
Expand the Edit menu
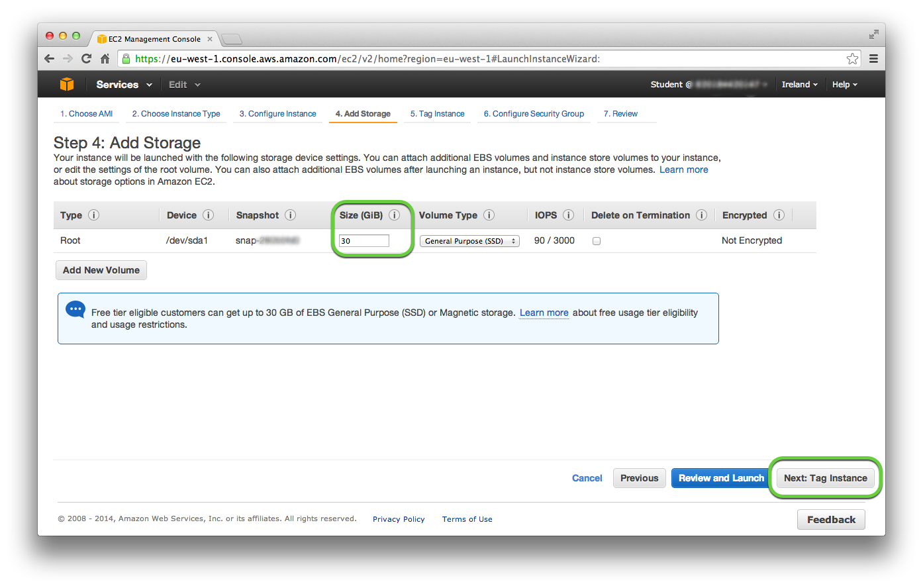184,85
